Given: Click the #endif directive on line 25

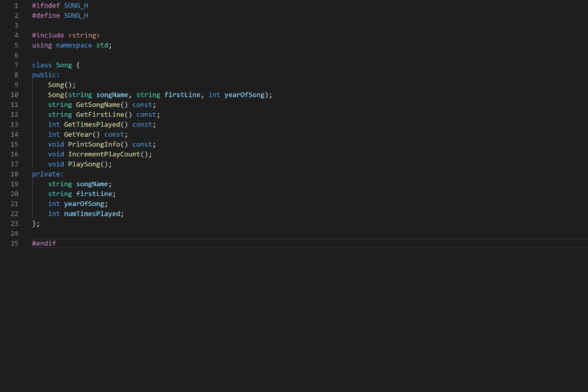Looking at the screenshot, I should click(43, 243).
